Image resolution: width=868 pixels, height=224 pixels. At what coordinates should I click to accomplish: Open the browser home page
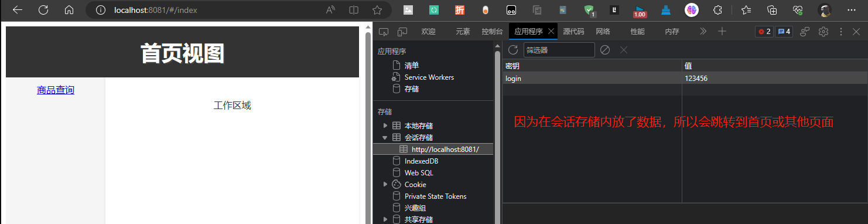[x=69, y=10]
